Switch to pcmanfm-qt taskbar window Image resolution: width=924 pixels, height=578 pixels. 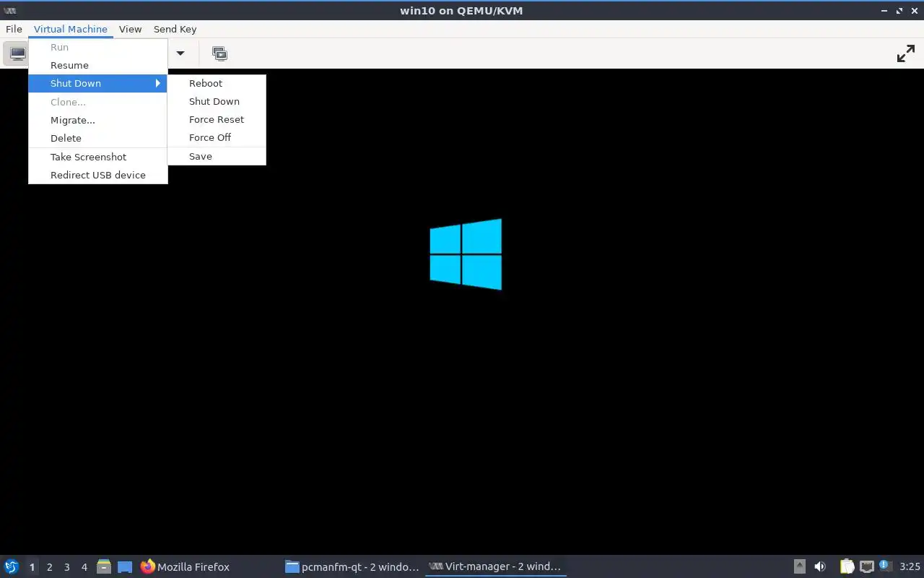[x=352, y=566]
